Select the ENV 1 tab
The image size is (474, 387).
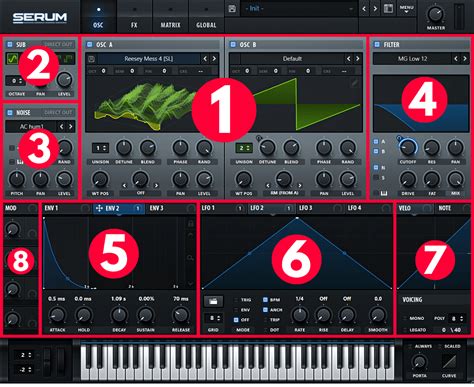tap(67, 208)
